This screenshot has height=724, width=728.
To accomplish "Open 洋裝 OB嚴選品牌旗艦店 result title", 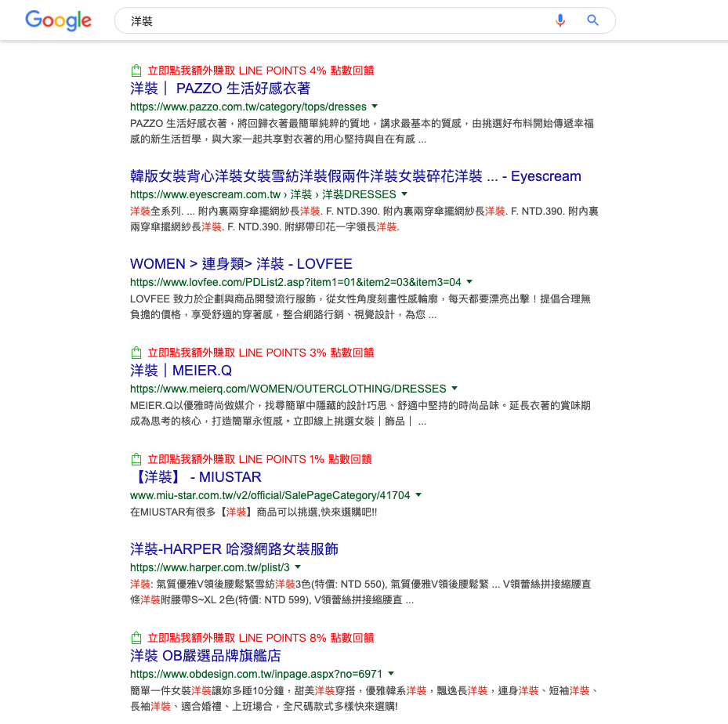I will (x=205, y=656).
